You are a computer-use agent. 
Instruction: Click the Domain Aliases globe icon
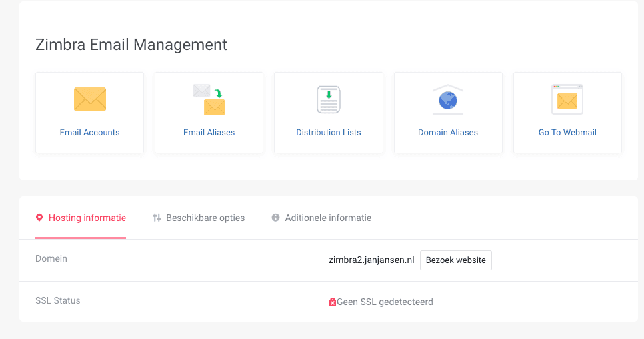click(448, 99)
